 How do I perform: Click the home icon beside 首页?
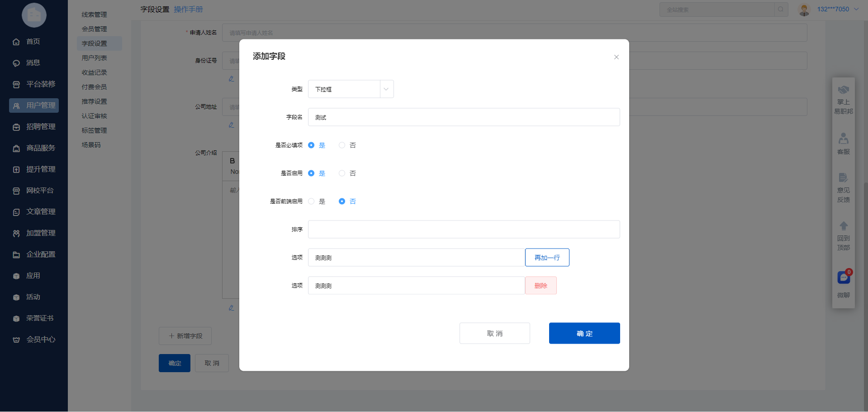[x=16, y=42]
